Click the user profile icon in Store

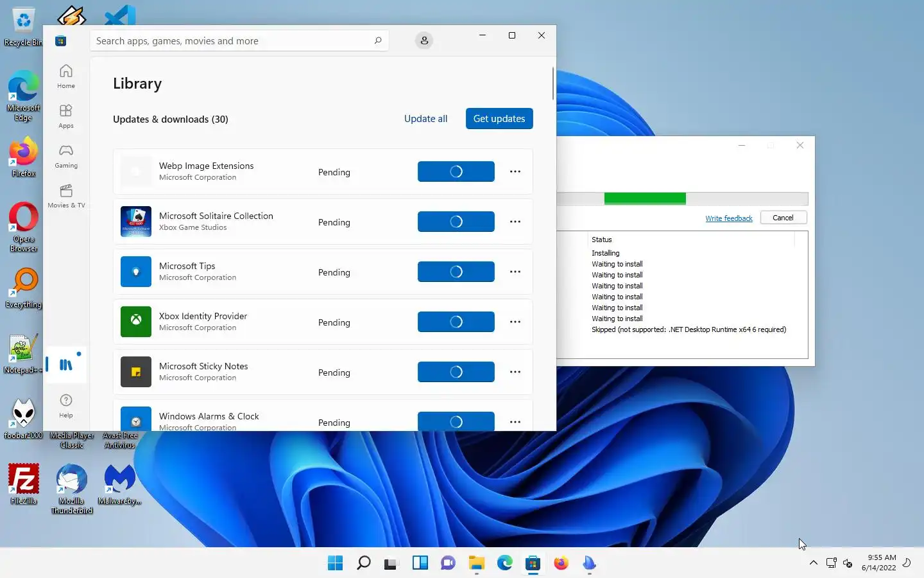[424, 40]
